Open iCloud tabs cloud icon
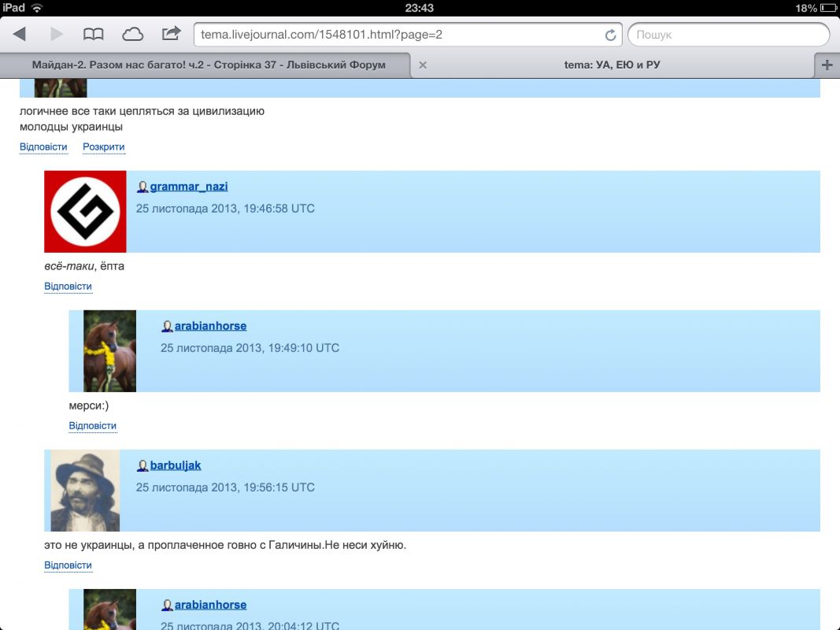Viewport: 840px width, 630px height. pos(132,35)
